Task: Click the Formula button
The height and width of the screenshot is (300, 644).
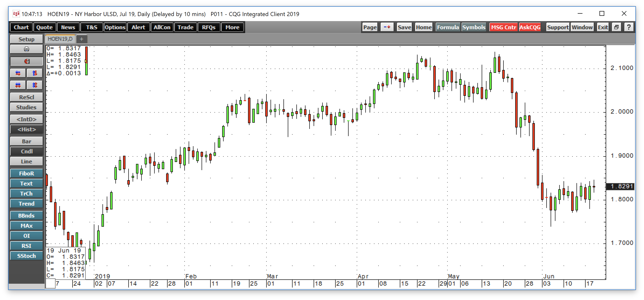Action: tap(448, 27)
